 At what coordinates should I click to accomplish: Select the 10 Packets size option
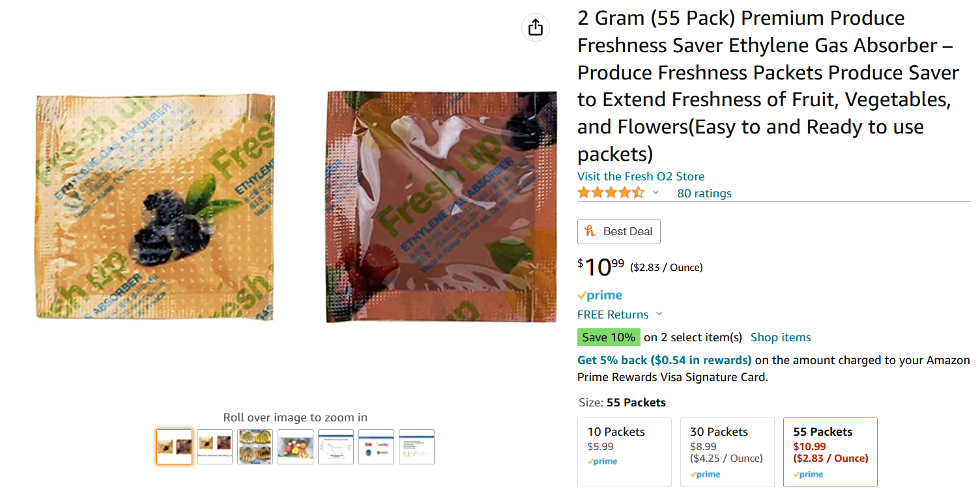pos(624,452)
